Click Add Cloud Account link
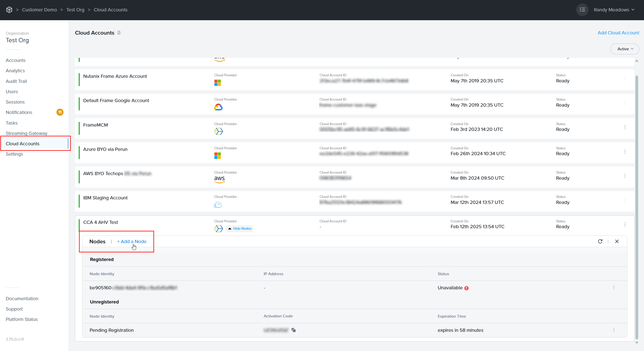The image size is (644, 351). pyautogui.click(x=618, y=33)
